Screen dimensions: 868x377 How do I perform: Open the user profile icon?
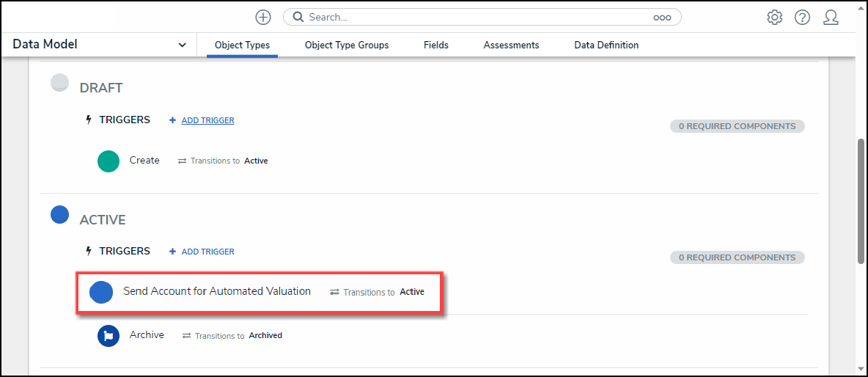point(831,18)
